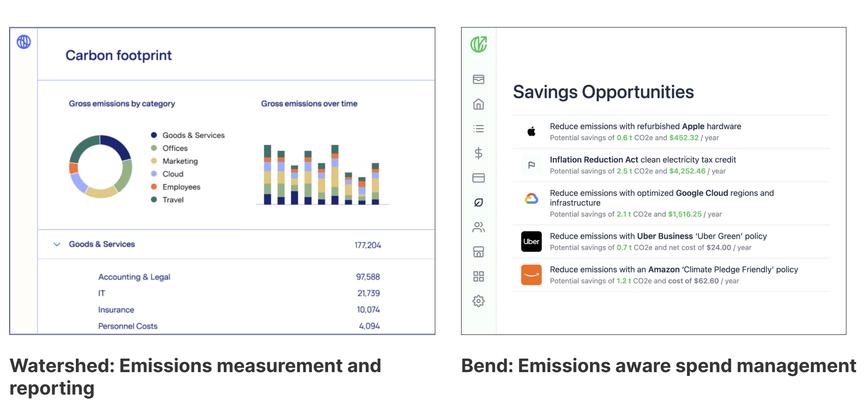The height and width of the screenshot is (406, 868).
Task: Open the credit card sidebar icon
Action: tap(479, 178)
